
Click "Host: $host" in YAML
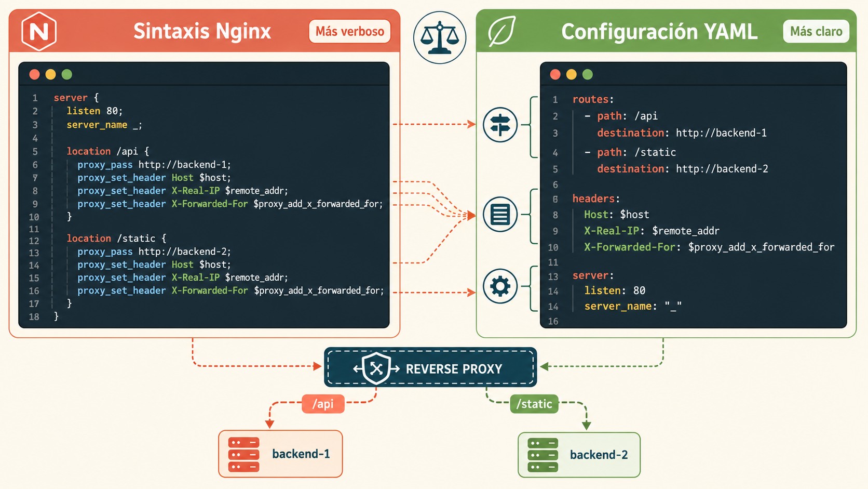pyautogui.click(x=616, y=215)
